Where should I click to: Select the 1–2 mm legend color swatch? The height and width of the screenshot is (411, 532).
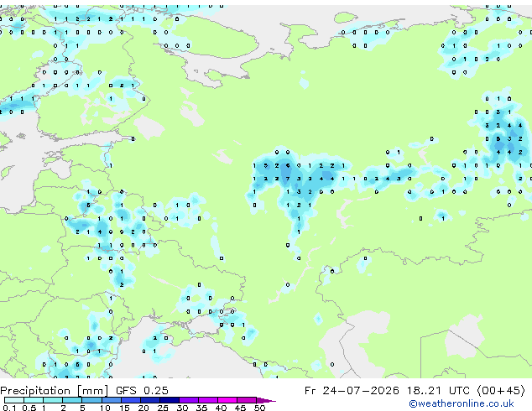(x=53, y=400)
